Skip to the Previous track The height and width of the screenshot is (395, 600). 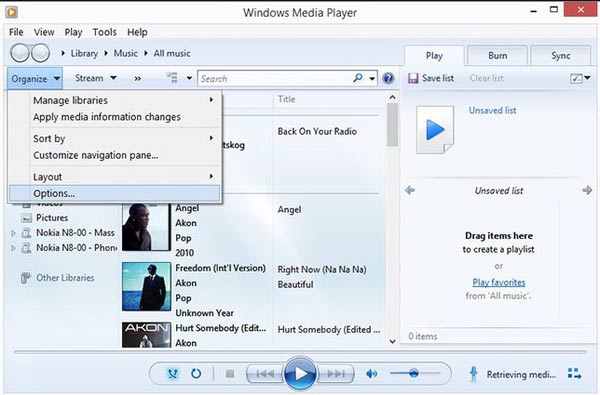266,373
